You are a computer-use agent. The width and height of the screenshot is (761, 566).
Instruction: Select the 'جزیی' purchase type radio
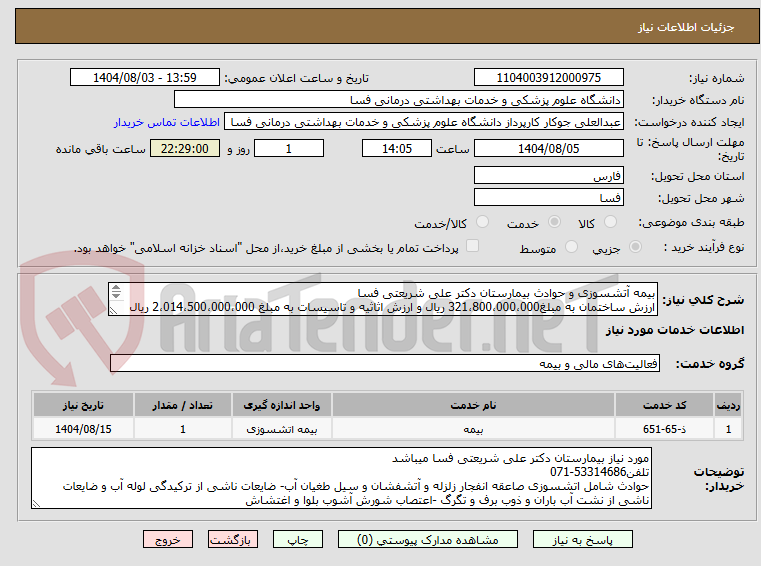coord(635,247)
